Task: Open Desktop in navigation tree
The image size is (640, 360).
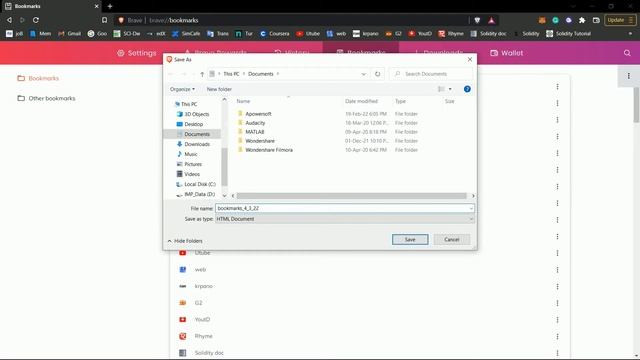Action: coord(193,124)
